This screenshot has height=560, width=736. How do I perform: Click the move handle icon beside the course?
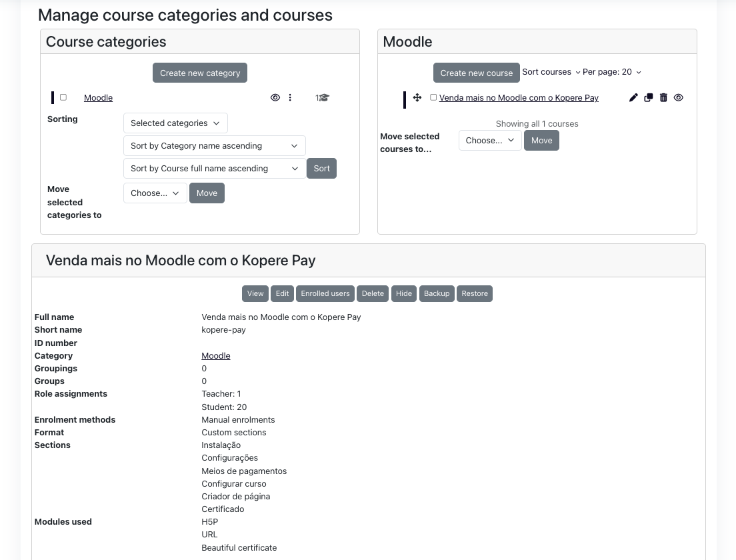click(x=417, y=97)
